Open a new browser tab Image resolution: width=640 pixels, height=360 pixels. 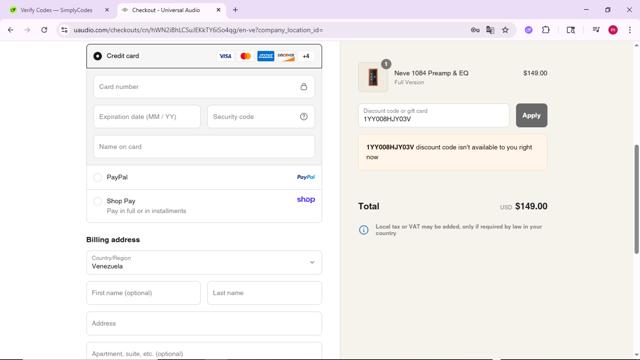pyautogui.click(x=235, y=10)
